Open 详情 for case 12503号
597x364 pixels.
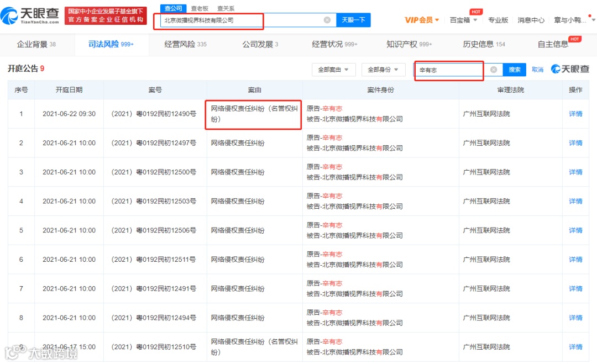pyautogui.click(x=575, y=201)
